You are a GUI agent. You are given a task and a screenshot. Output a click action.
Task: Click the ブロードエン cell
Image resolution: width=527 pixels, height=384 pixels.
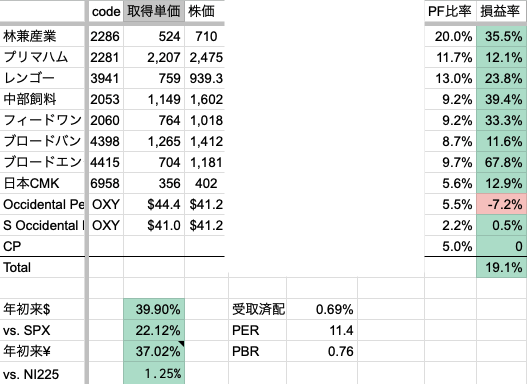pos(42,162)
